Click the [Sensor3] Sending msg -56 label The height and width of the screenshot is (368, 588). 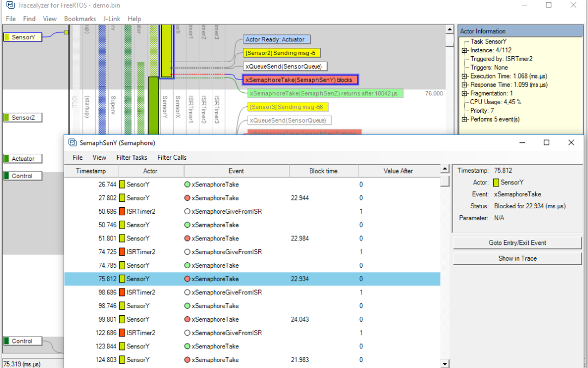[287, 107]
